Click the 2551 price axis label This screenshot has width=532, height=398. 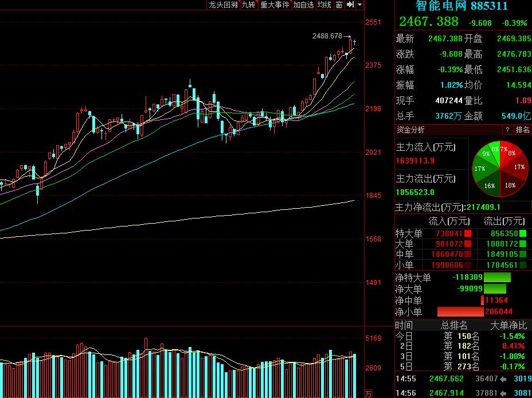coord(373,22)
